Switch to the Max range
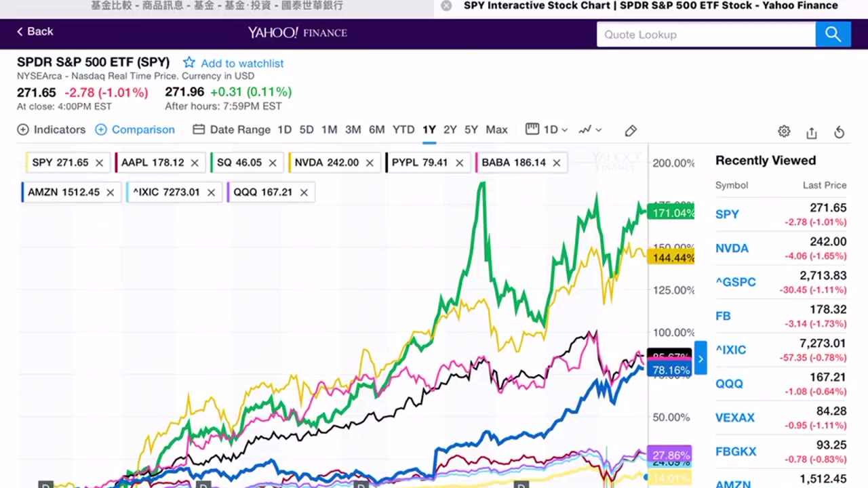This screenshot has height=488, width=868. point(496,129)
